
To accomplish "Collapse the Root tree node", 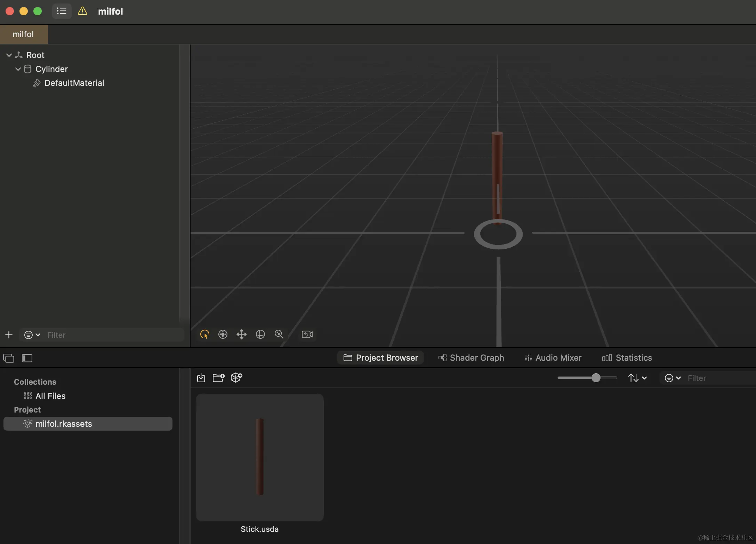I will point(9,55).
